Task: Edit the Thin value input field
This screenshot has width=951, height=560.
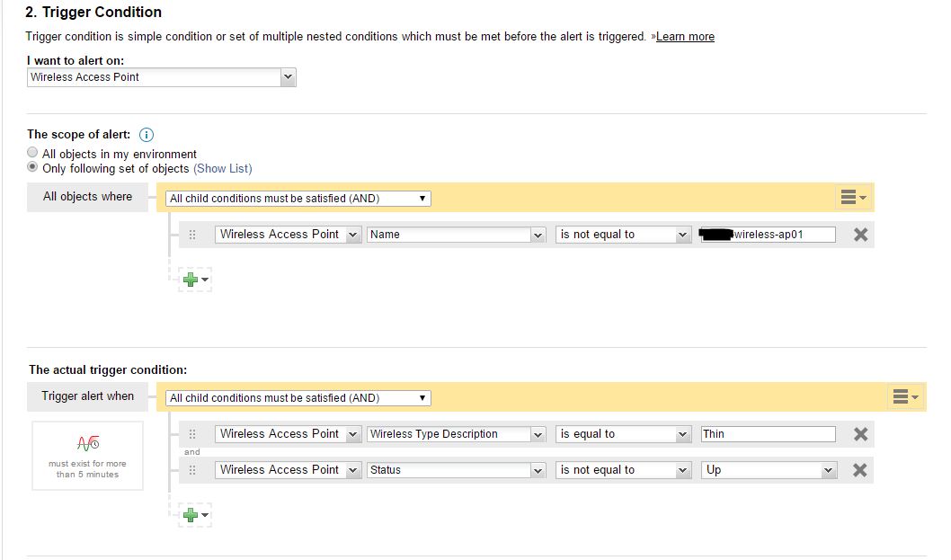Action: pyautogui.click(x=768, y=434)
